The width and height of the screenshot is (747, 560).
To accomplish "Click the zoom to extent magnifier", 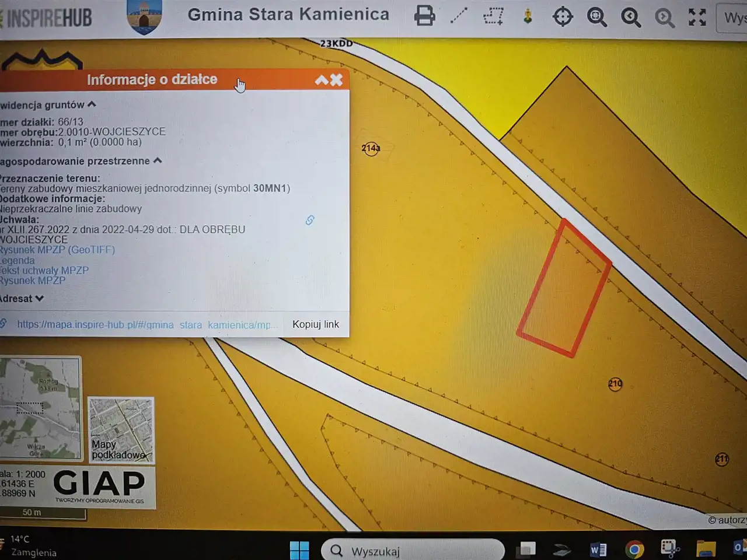I will click(x=596, y=17).
